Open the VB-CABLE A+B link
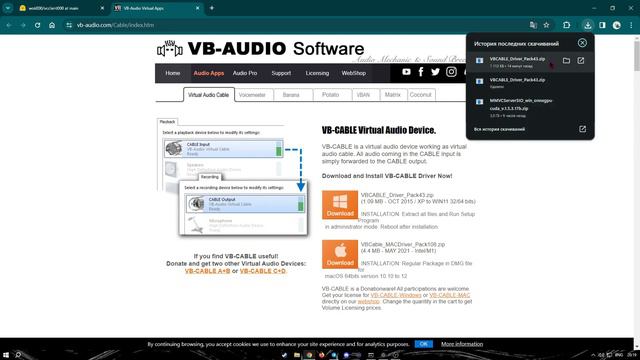The height and width of the screenshot is (360, 640). [207, 271]
